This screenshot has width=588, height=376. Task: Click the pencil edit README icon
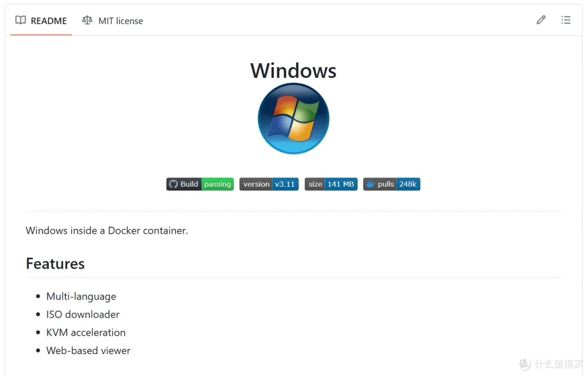pos(541,20)
